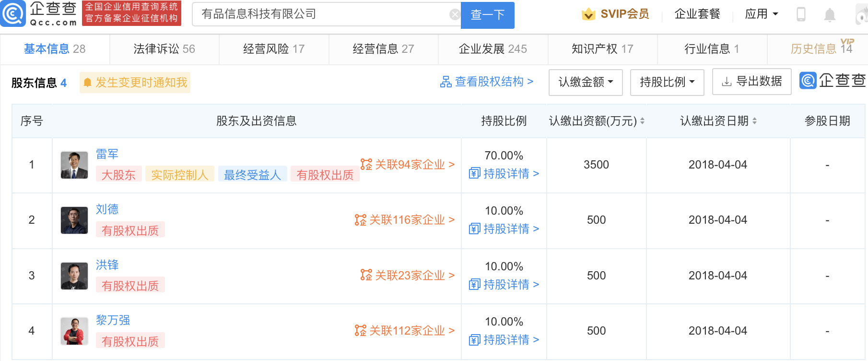
Task: Click the SVIP crown icon
Action: click(x=588, y=14)
